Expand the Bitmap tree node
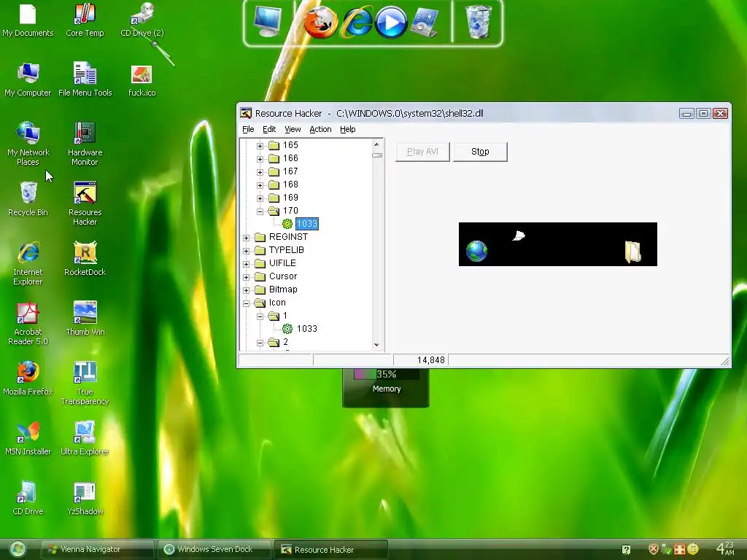 (x=247, y=290)
